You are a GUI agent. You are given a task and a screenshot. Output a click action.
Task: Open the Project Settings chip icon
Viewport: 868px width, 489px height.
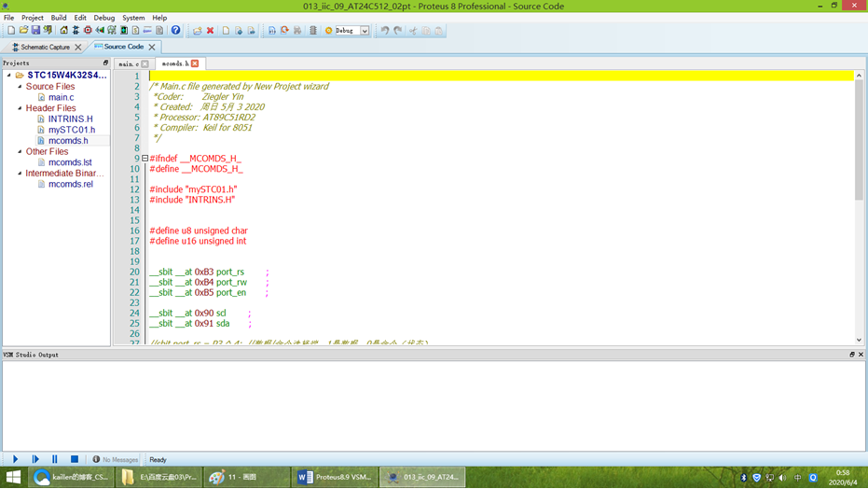tap(313, 31)
